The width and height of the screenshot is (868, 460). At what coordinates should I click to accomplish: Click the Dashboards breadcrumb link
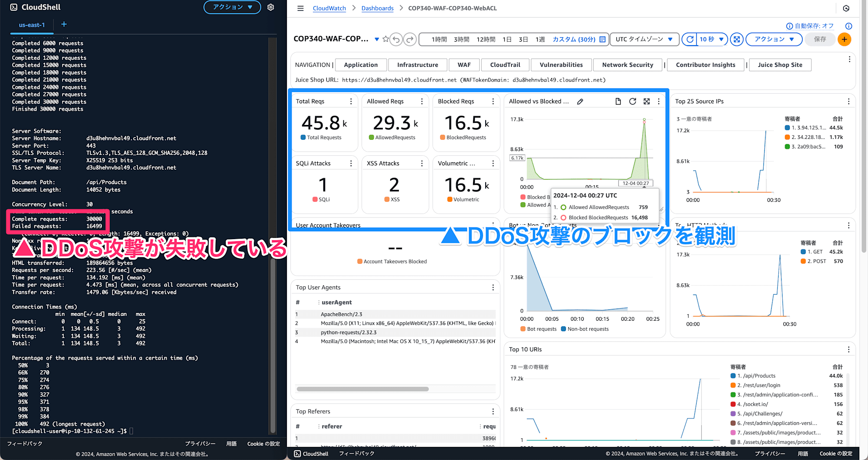tap(378, 8)
